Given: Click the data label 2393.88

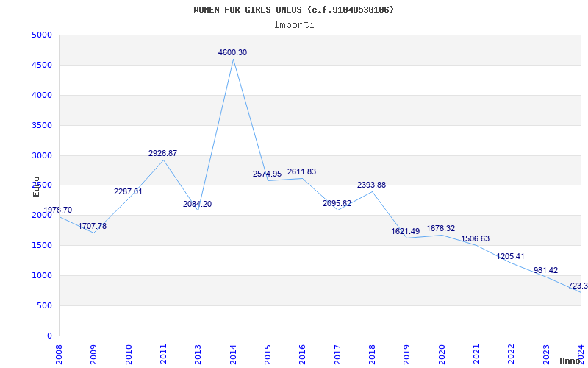Looking at the screenshot, I should click(372, 185).
